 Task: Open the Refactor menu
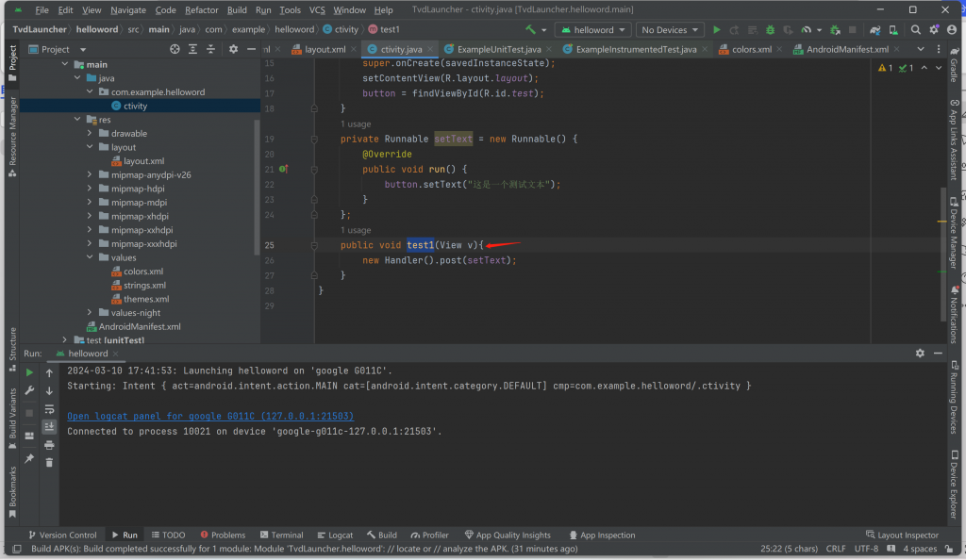(201, 10)
